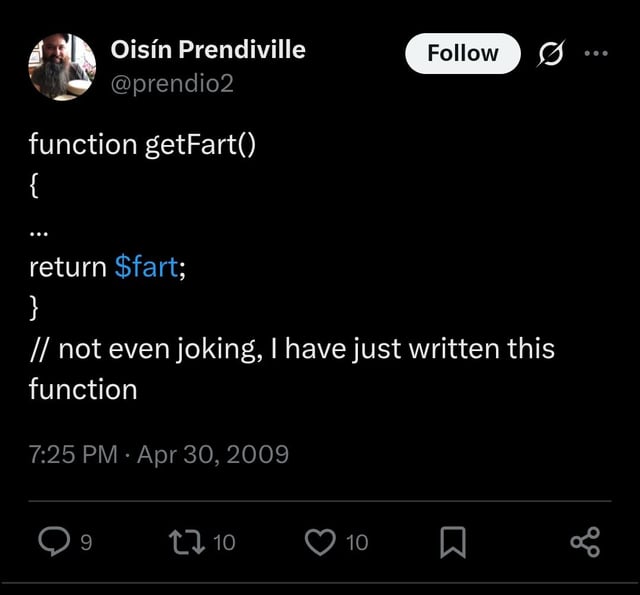
Task: Open Oisín Prendiville's profile picture
Action: tap(62, 66)
